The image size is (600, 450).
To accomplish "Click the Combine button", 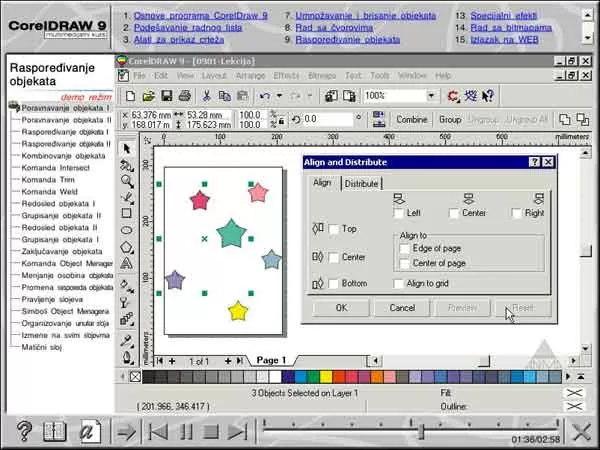I will [412, 120].
